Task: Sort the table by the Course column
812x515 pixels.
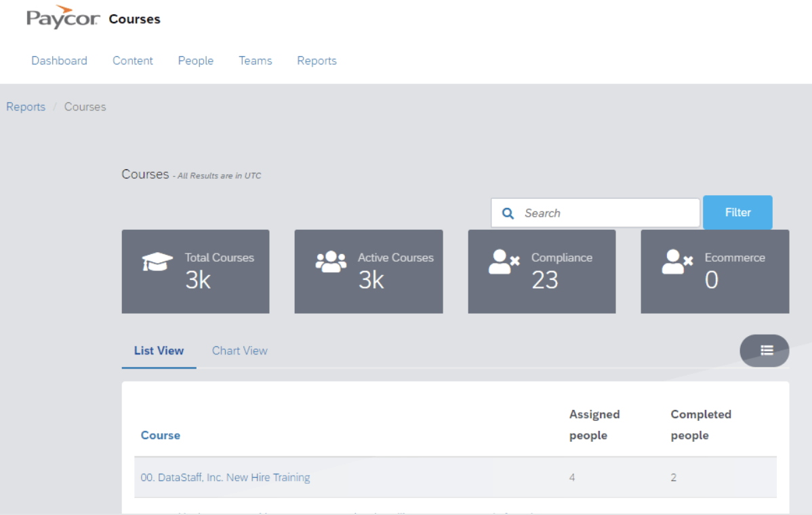Action: pos(160,435)
